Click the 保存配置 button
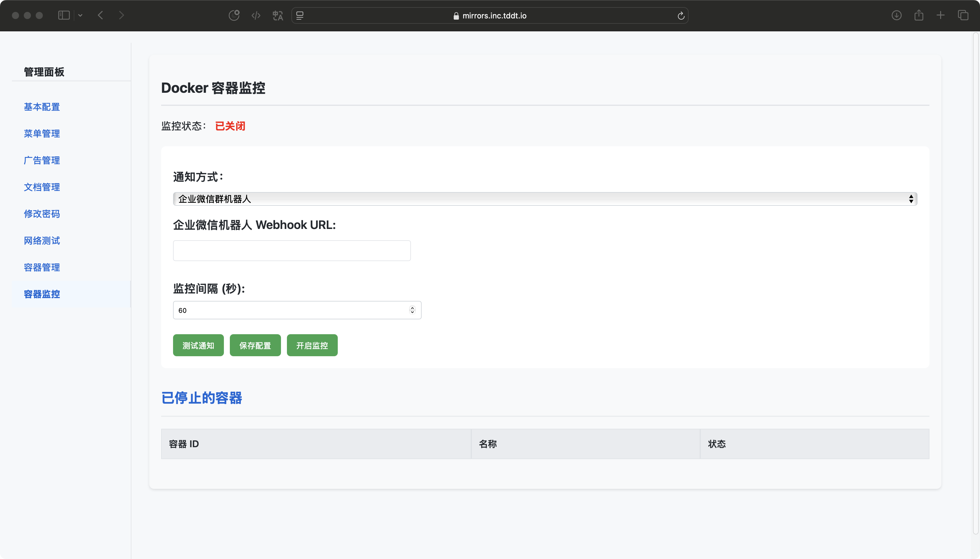Image resolution: width=980 pixels, height=559 pixels. coord(255,346)
